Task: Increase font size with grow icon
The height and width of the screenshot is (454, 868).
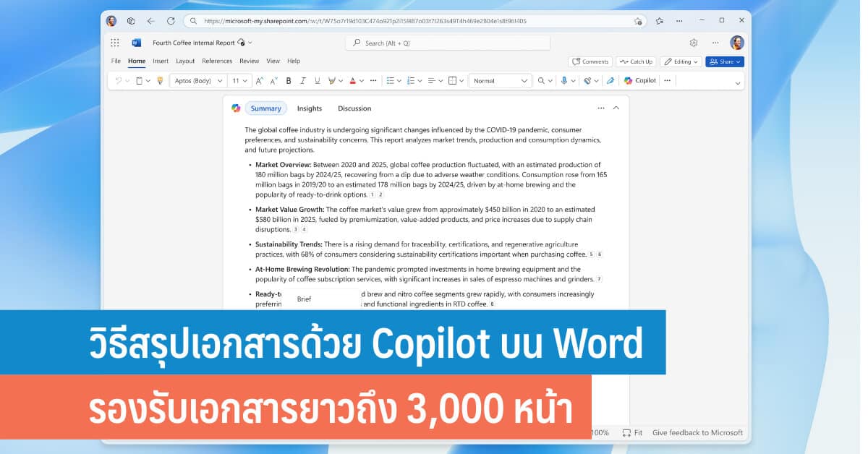Action: point(260,81)
